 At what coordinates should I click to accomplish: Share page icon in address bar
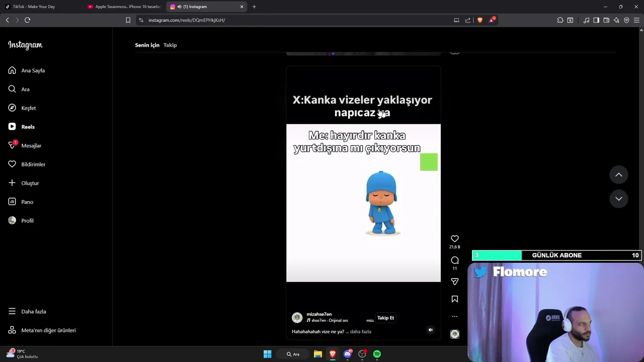click(468, 20)
